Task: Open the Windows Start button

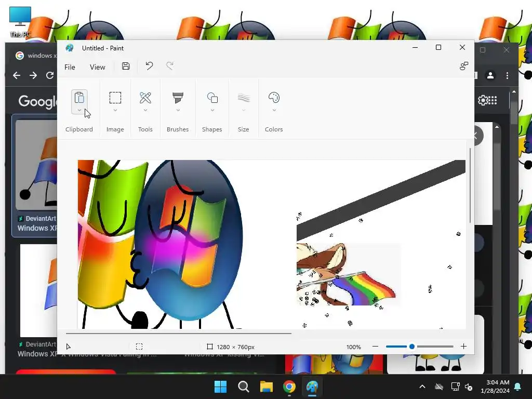Action: (220, 387)
